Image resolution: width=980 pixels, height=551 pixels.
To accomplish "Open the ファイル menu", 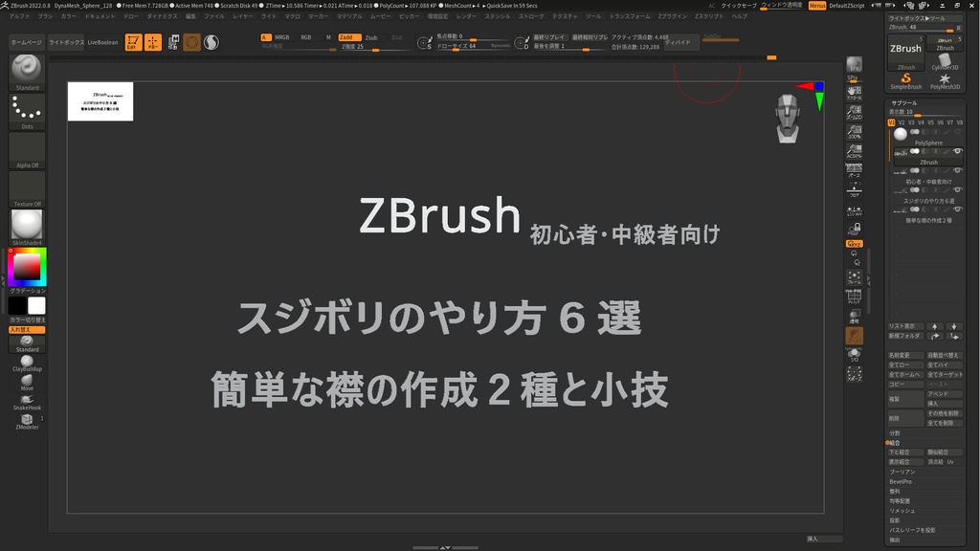I will click(213, 16).
